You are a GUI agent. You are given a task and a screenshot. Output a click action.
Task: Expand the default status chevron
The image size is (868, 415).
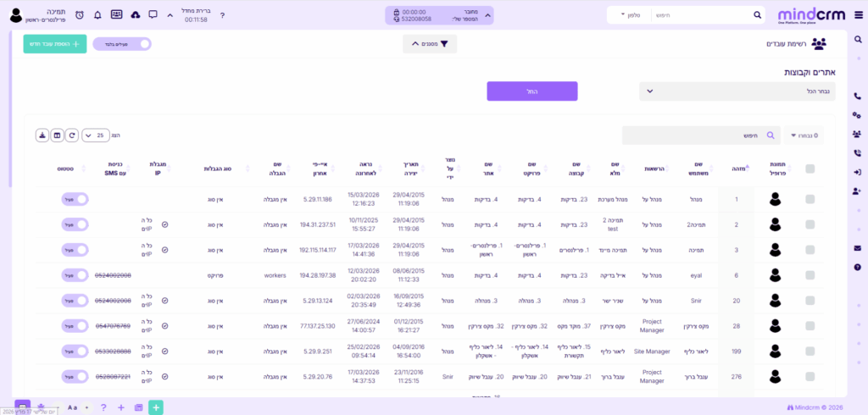pos(170,15)
